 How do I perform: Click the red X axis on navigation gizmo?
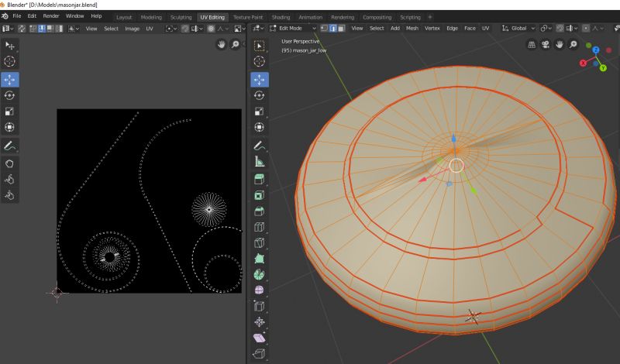pos(584,63)
